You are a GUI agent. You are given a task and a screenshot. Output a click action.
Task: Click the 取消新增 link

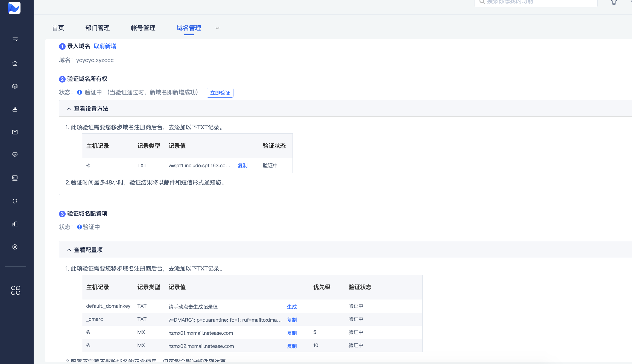pyautogui.click(x=105, y=46)
